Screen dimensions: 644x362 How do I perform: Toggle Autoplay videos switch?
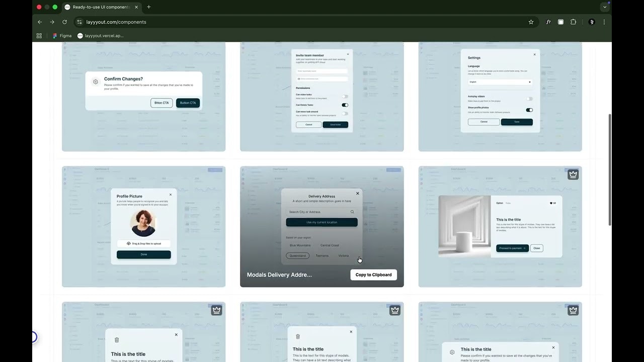click(x=529, y=99)
